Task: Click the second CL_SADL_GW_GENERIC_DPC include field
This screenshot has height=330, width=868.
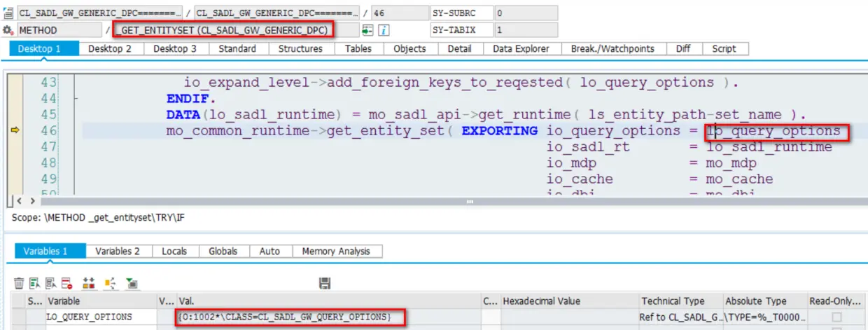Action: 276,13
